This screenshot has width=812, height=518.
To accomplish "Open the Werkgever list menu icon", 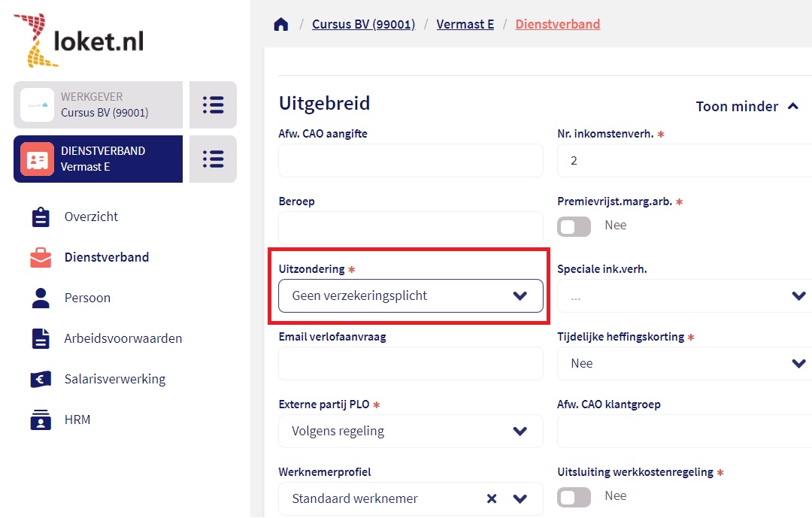I will 213,105.
